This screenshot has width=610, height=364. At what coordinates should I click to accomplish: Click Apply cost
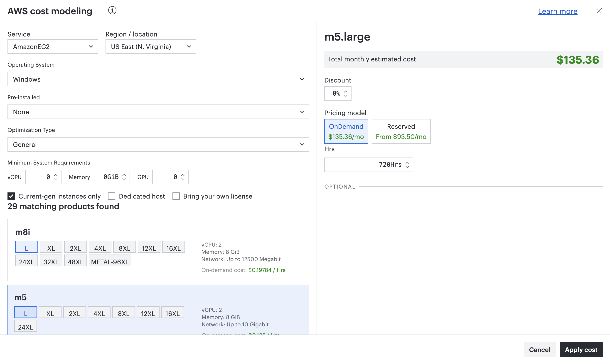(581, 349)
